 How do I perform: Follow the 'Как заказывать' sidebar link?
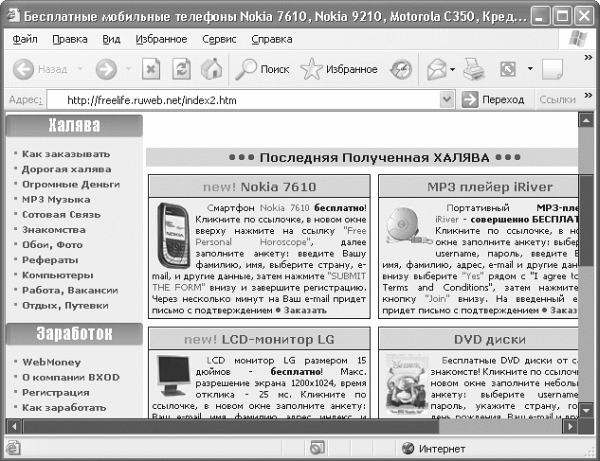(x=66, y=155)
